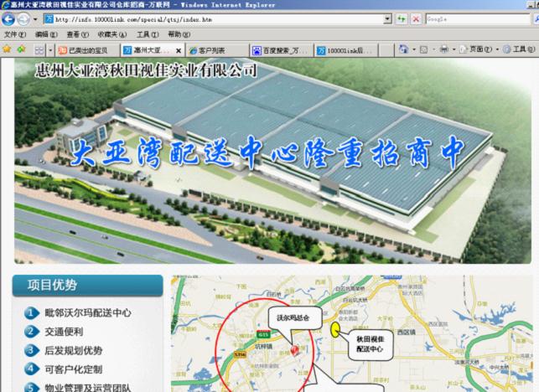
Task: Click the Favorites star icon
Action: (x=7, y=49)
